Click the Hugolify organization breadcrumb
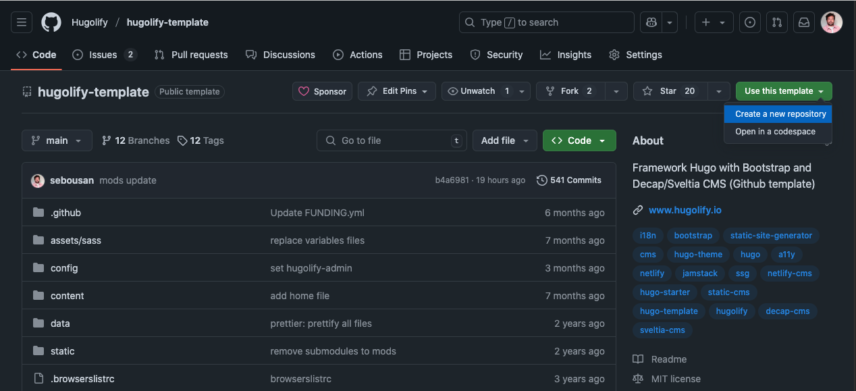Screen dimensions: 856x391 pos(90,22)
